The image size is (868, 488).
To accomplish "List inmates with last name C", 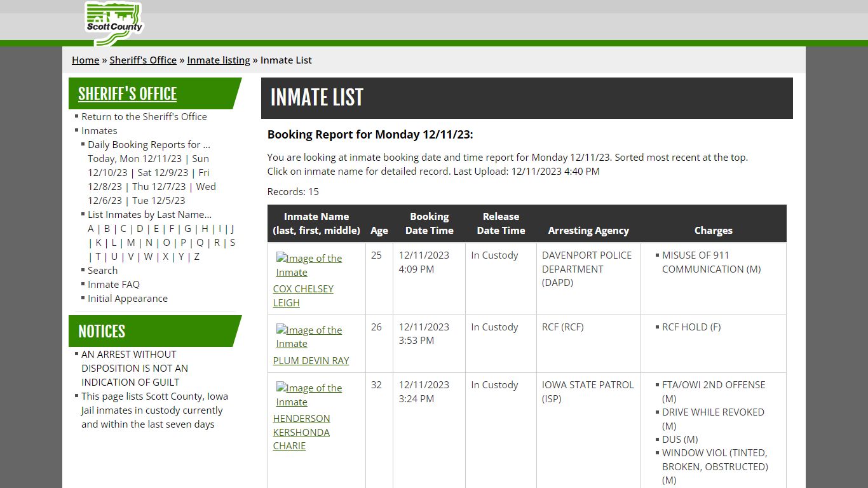I will (x=123, y=228).
